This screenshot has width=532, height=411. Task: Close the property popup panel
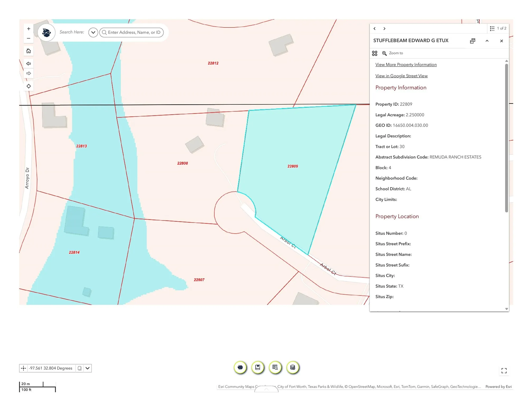(x=501, y=41)
